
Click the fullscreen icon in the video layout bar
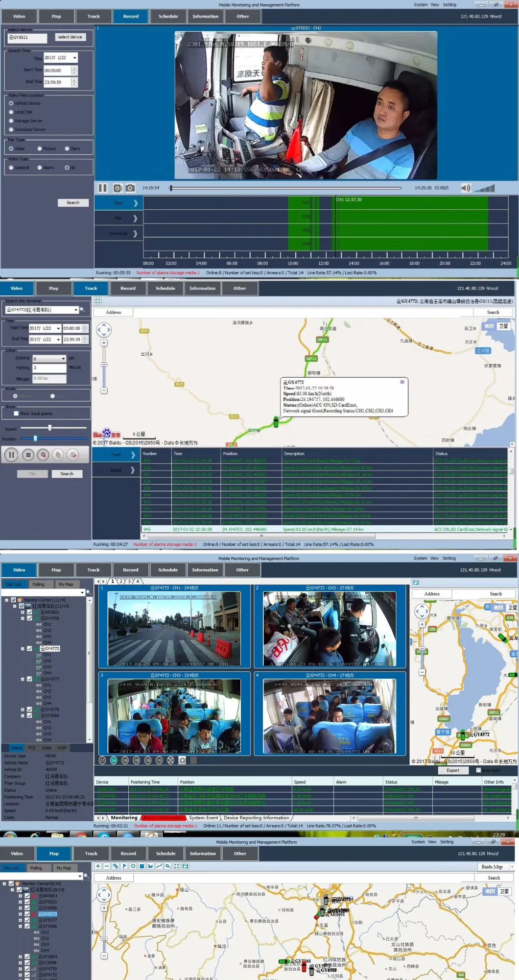click(170, 760)
